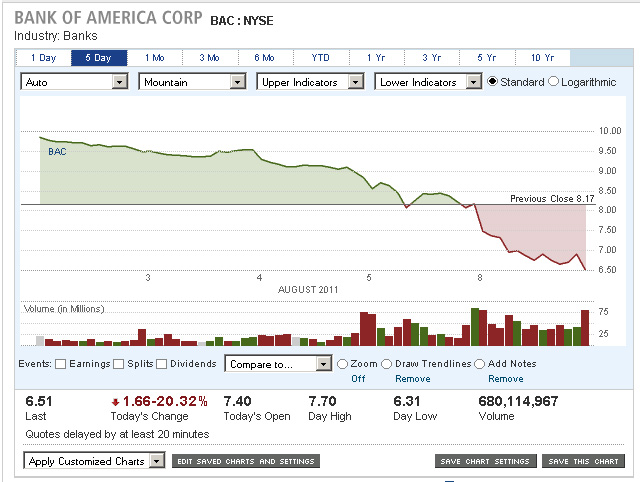Tick the Splits events checkbox
Image resolution: width=640 pixels, height=482 pixels.
(x=118, y=364)
